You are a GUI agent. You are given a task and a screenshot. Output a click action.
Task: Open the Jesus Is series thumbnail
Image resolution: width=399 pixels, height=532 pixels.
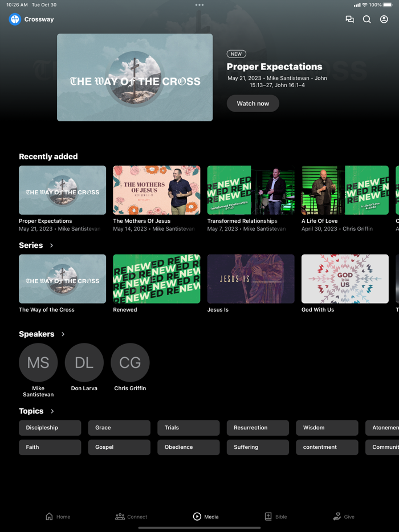tap(251, 279)
